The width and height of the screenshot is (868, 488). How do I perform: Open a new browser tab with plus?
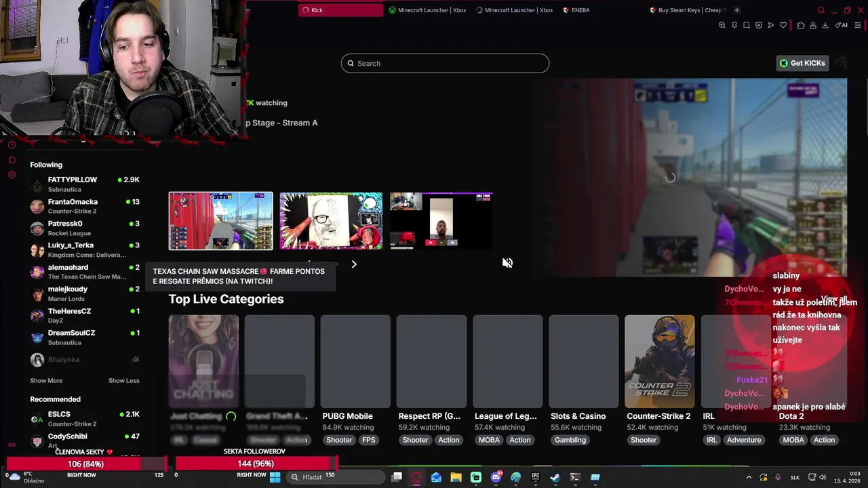(736, 10)
